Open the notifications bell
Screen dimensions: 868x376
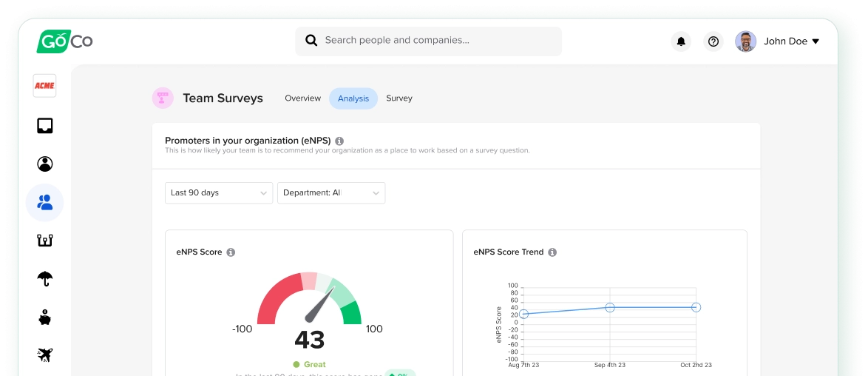[681, 41]
